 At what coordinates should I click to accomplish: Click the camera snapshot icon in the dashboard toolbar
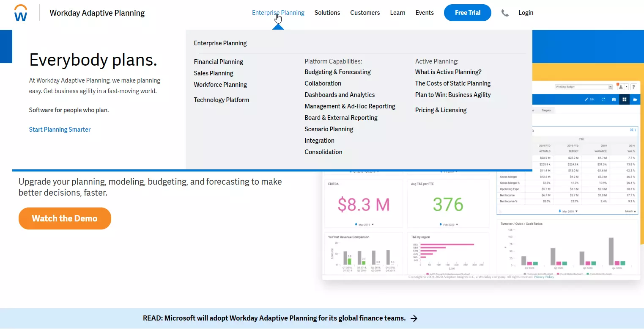614,100
